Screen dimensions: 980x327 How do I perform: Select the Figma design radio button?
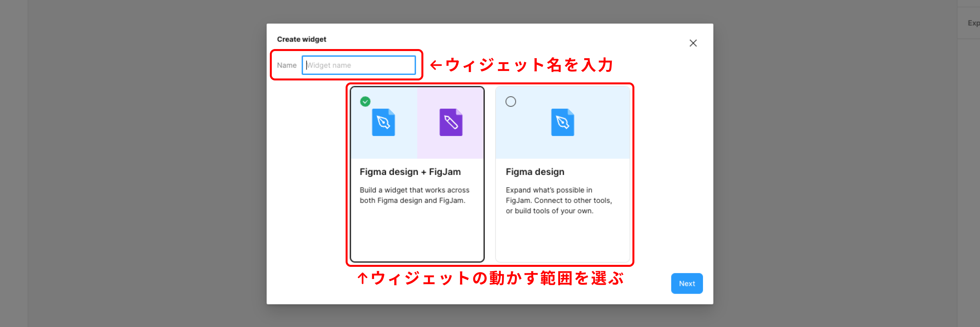click(511, 102)
